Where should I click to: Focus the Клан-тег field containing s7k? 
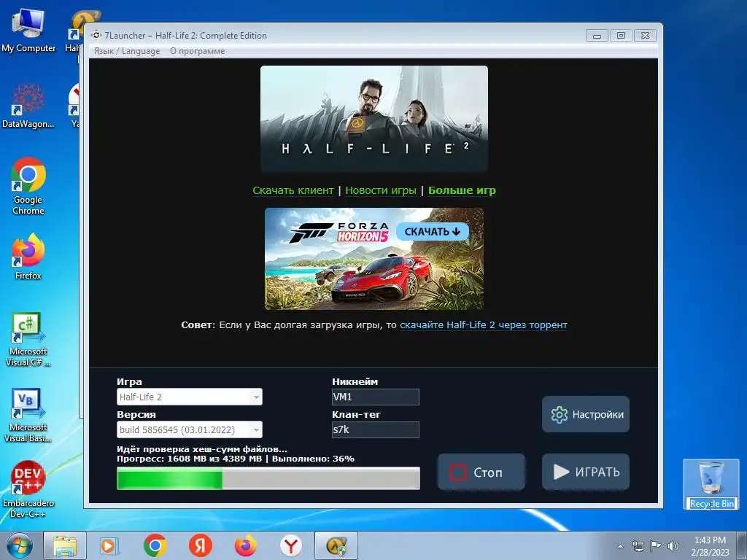[376, 429]
